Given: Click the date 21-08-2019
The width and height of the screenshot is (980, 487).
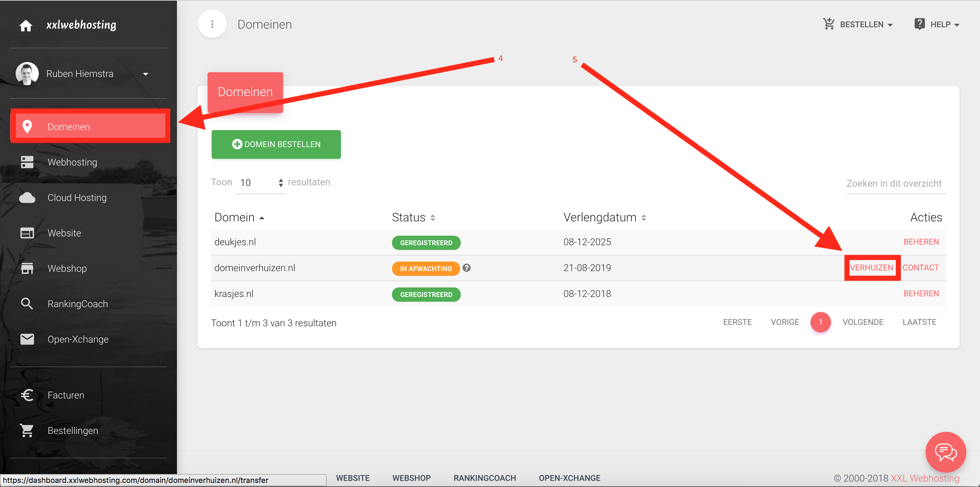Looking at the screenshot, I should pyautogui.click(x=587, y=268).
